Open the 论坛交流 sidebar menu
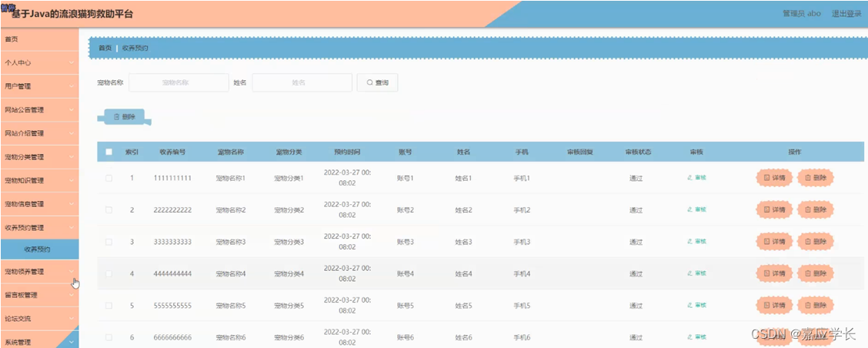868x348 pixels. [x=39, y=319]
